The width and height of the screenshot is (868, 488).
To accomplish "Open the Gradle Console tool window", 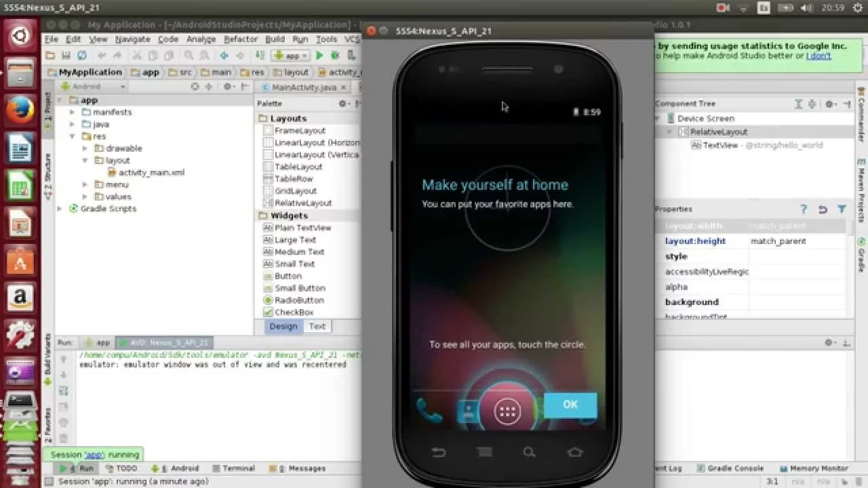I will click(x=730, y=468).
